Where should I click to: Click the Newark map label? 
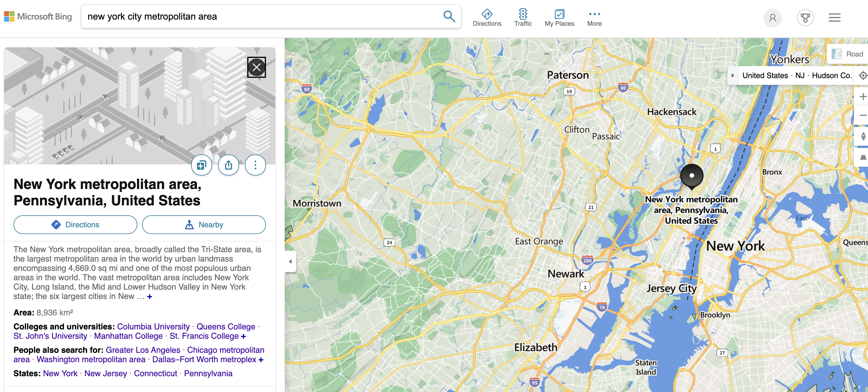(566, 274)
